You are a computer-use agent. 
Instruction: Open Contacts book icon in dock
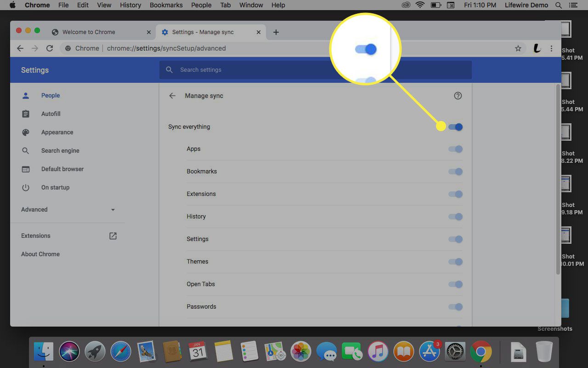pos(172,352)
